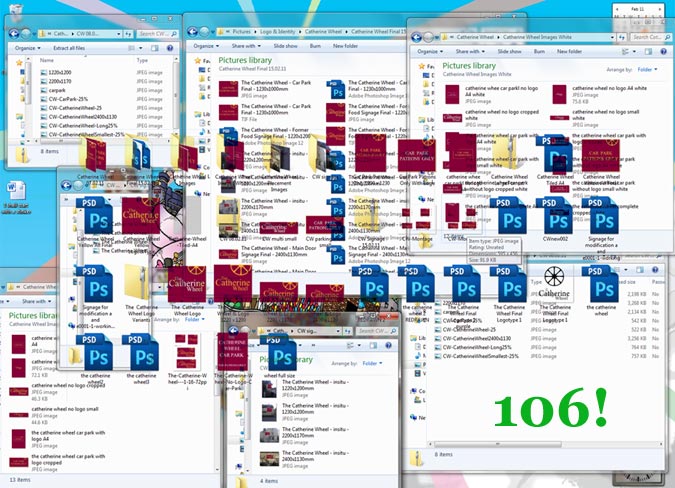
Task: Expand Share with menu in Final 15.02.11 window
Action: pos(244,46)
